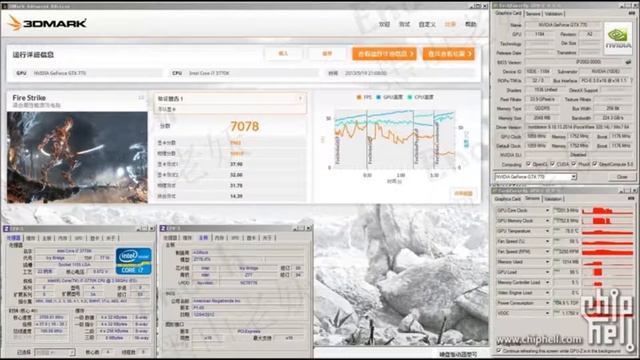640x360 pixels.
Task: Click the PCI-Express value in right CPU-Z
Action: [x=249, y=331]
